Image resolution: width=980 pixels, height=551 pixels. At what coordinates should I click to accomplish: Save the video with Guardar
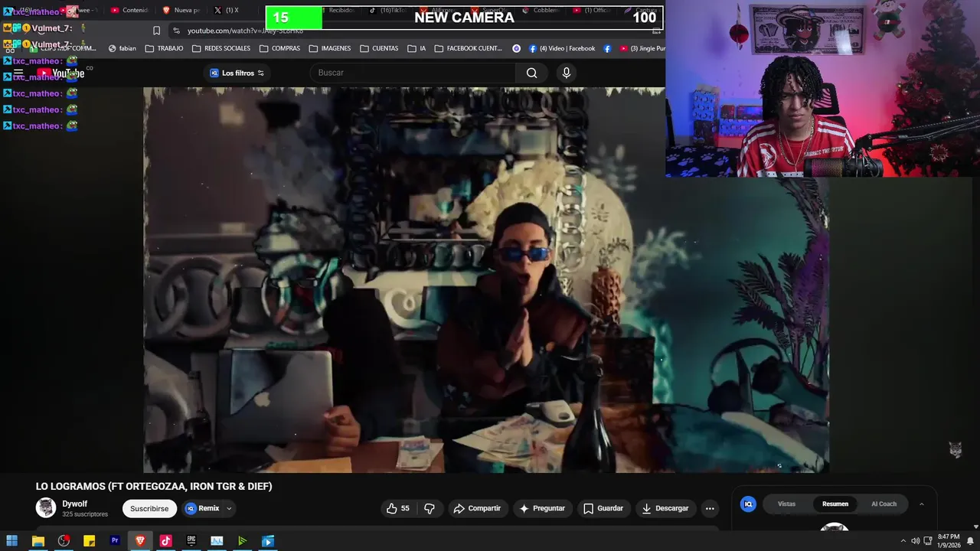coord(603,508)
